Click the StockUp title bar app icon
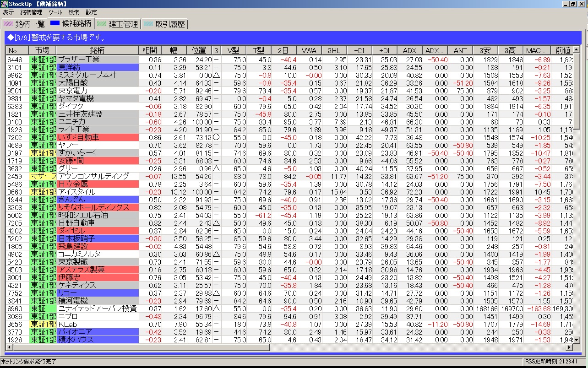The image size is (588, 368). [4, 4]
